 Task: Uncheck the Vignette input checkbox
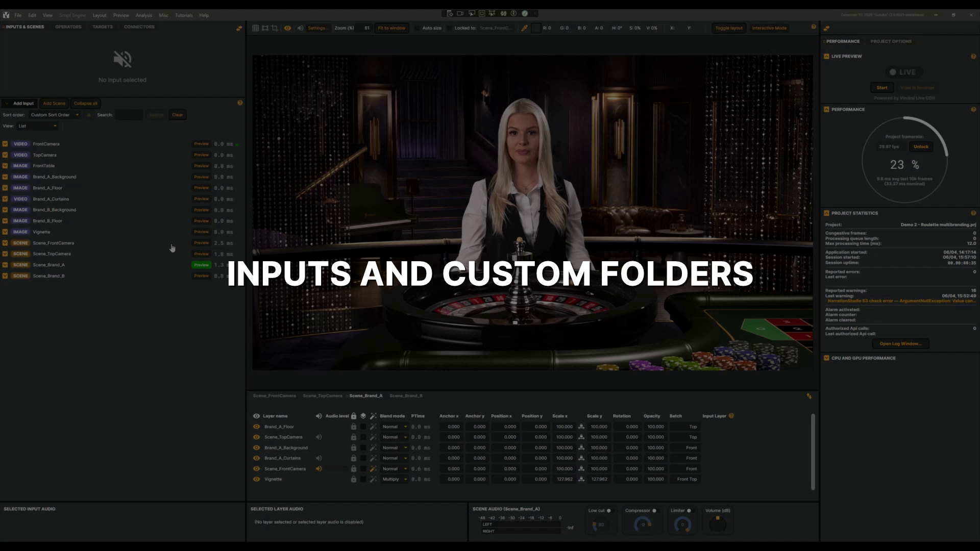(5, 232)
